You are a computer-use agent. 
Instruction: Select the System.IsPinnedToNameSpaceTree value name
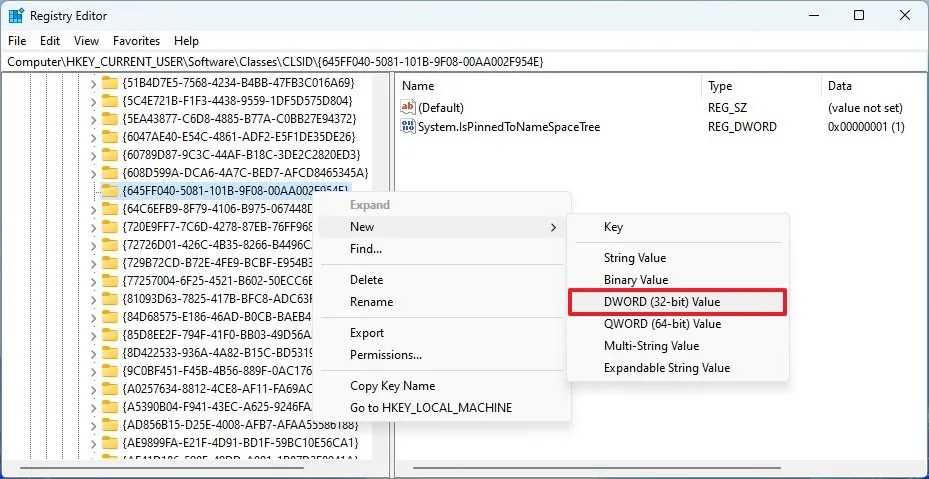(509, 126)
